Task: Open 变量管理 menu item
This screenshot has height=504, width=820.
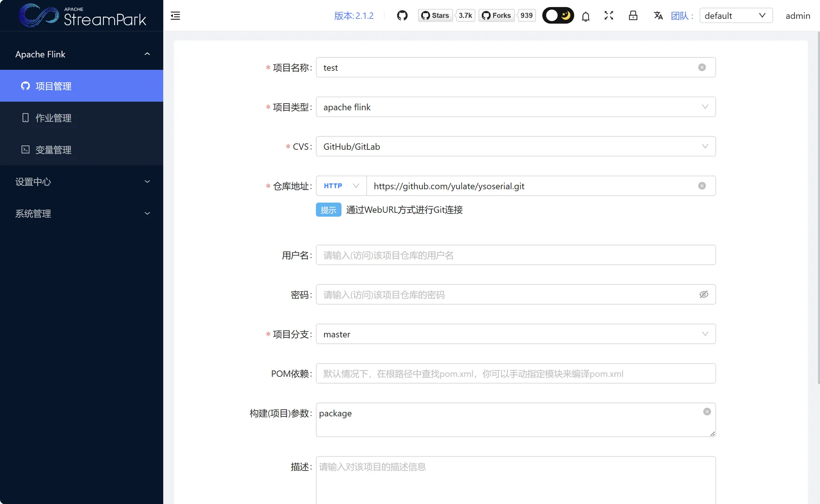Action: point(82,150)
